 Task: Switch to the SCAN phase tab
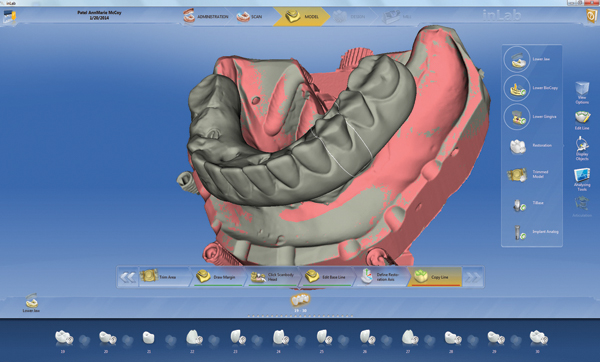coord(250,16)
